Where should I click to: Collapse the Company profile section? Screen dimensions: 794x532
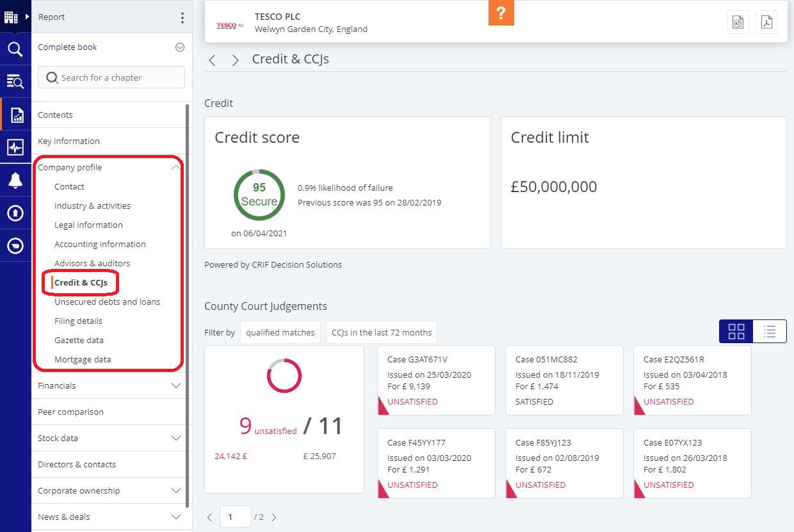coord(175,167)
